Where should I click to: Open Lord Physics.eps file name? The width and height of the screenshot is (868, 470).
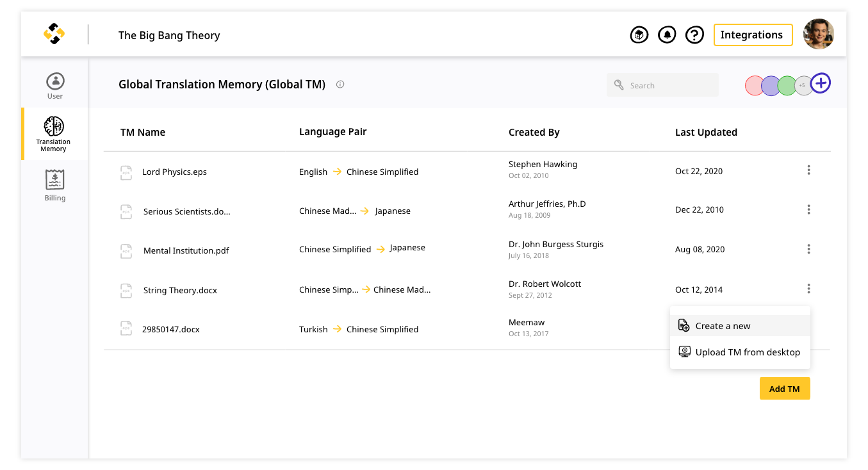click(x=174, y=172)
